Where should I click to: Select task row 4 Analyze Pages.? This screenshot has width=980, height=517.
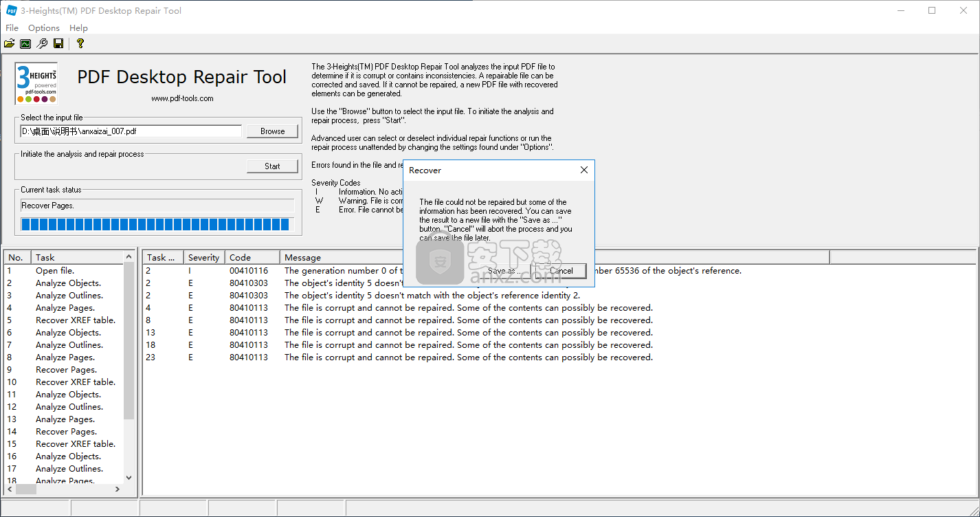tap(64, 308)
